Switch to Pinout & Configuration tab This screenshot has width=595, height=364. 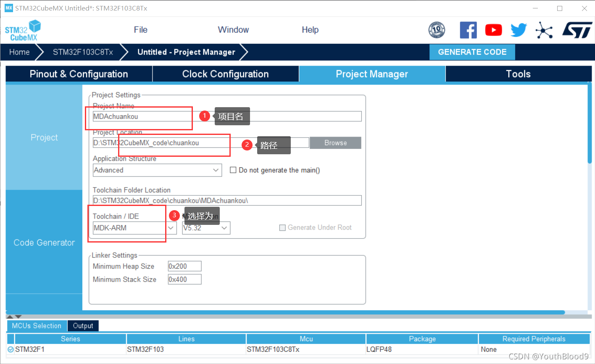79,74
